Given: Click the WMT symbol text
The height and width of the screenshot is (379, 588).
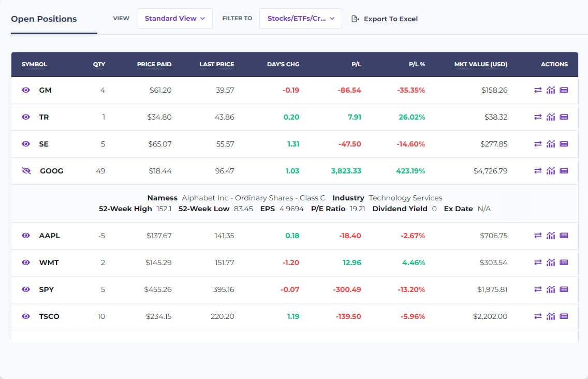Looking at the screenshot, I should tap(49, 263).
